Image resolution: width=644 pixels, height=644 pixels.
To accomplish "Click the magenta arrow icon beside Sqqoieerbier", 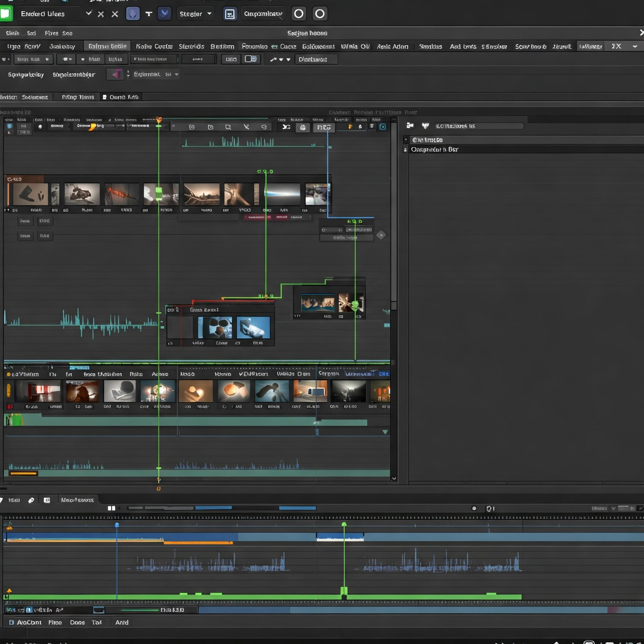I will point(115,74).
